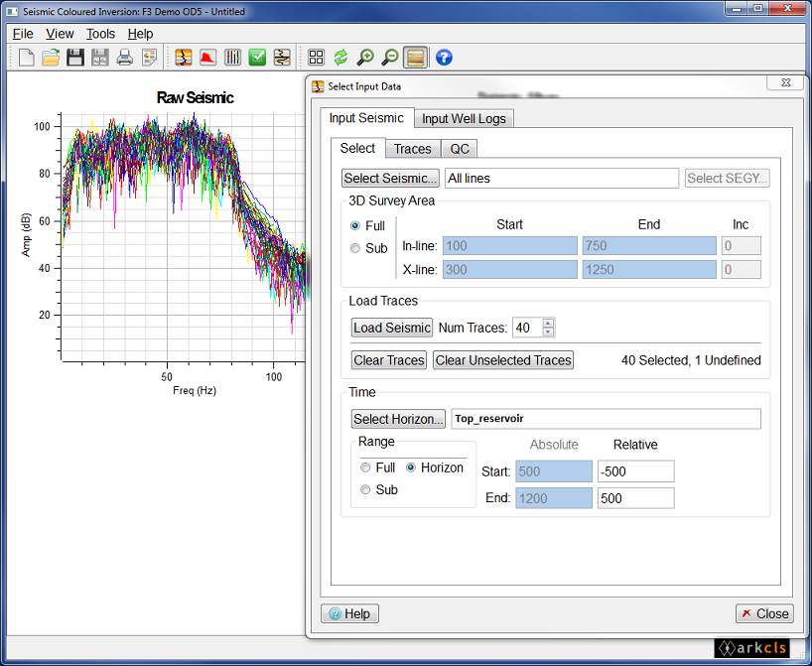Save the session with the black floppy icon

75,57
